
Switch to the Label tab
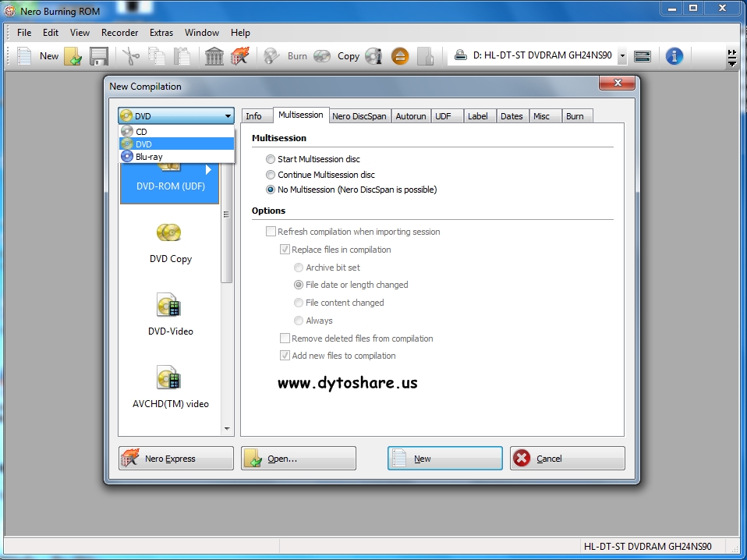click(480, 116)
